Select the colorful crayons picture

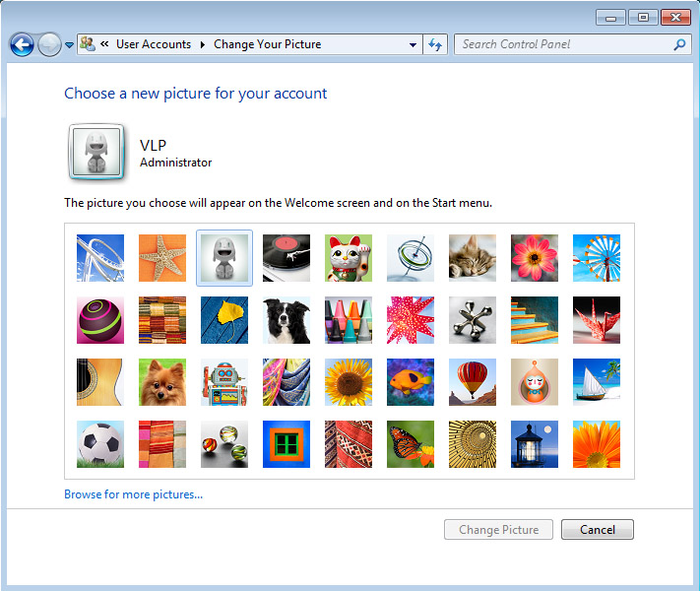pyautogui.click(x=349, y=320)
